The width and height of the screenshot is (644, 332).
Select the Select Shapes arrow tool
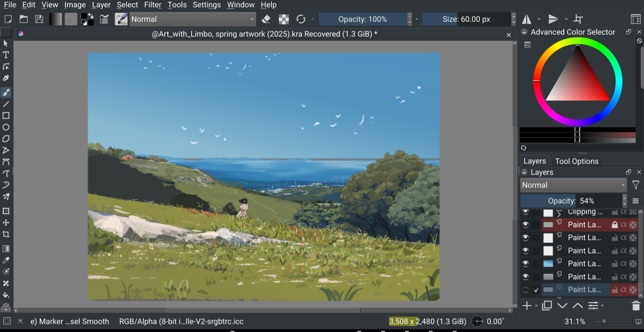[x=6, y=43]
